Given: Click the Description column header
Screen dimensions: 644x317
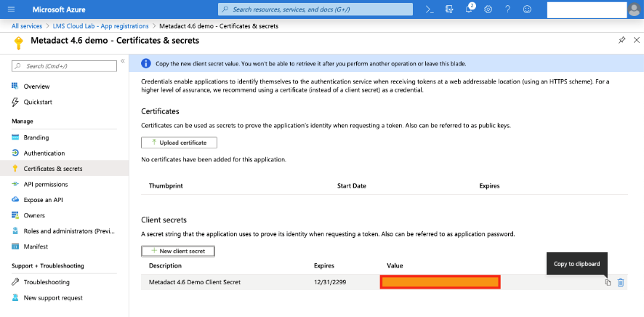Looking at the screenshot, I should click(165, 265).
